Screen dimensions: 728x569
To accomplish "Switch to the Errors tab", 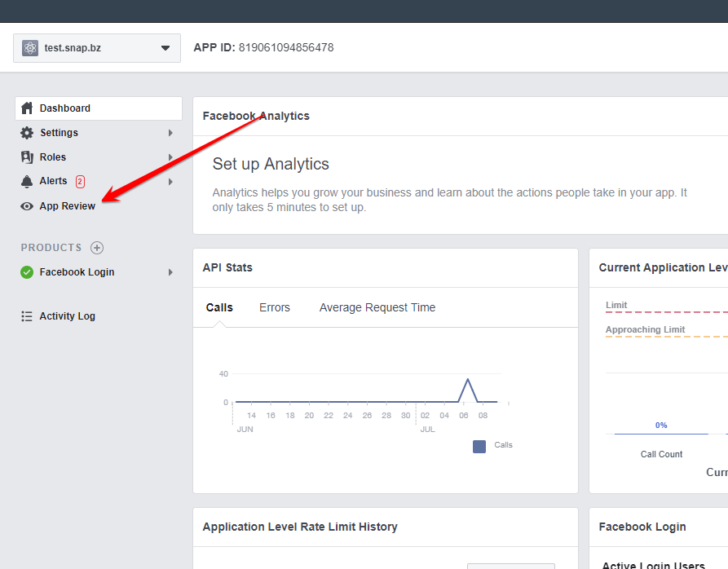I will coord(275,307).
